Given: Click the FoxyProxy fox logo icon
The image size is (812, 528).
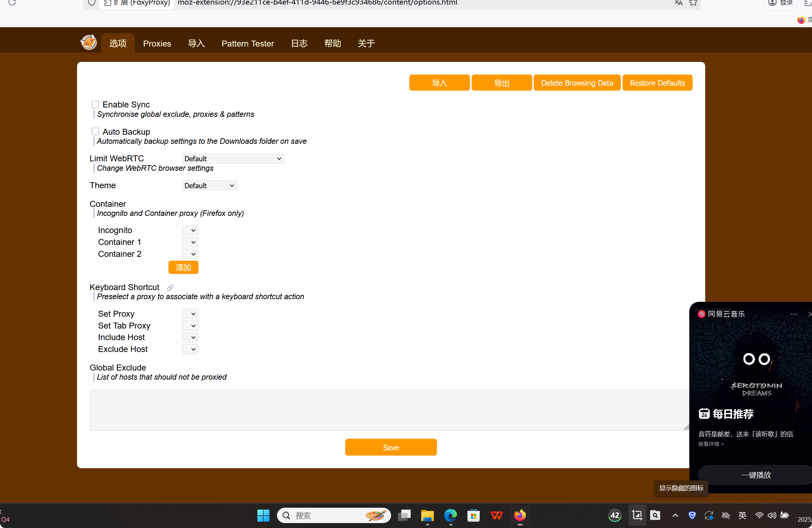Looking at the screenshot, I should click(x=89, y=43).
